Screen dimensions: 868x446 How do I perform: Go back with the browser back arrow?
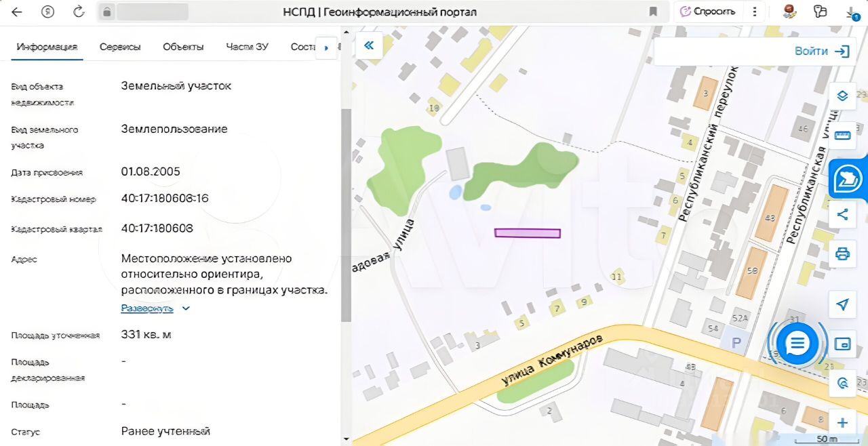tap(16, 12)
